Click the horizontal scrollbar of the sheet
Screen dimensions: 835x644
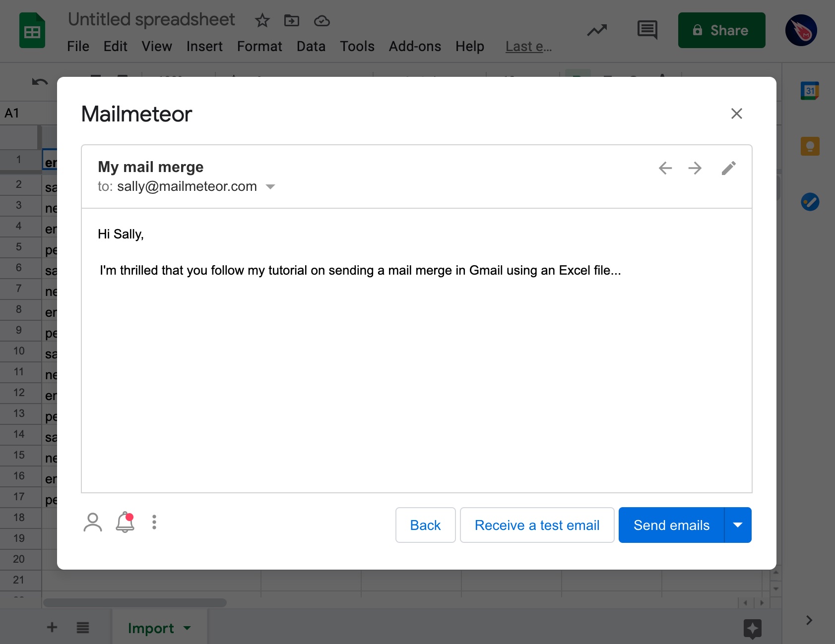click(x=135, y=603)
